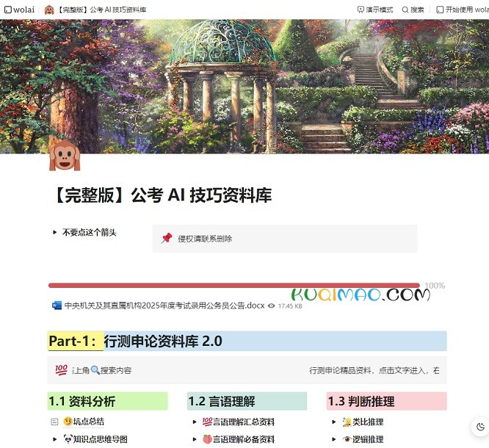Preview the docx with the eye icon

[x=272, y=306]
